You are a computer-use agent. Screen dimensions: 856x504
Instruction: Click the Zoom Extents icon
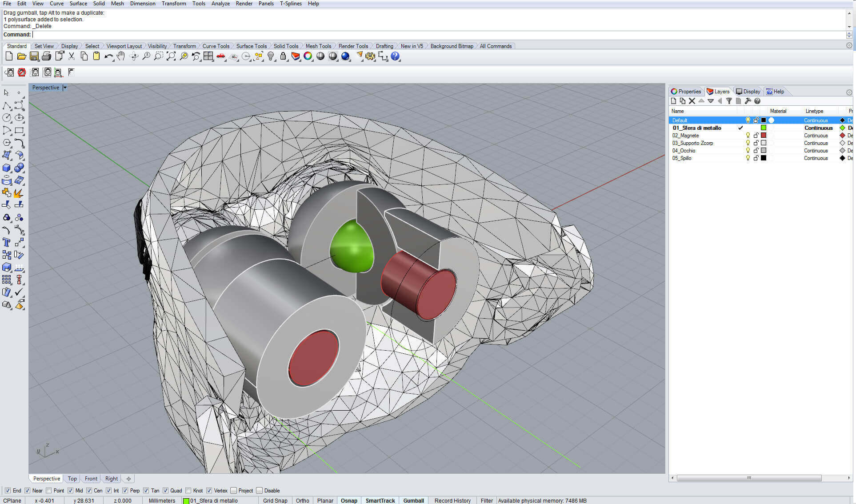[x=171, y=56]
